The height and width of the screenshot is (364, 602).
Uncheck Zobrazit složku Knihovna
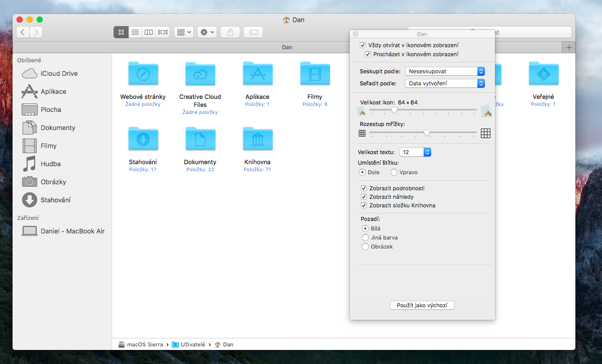364,205
